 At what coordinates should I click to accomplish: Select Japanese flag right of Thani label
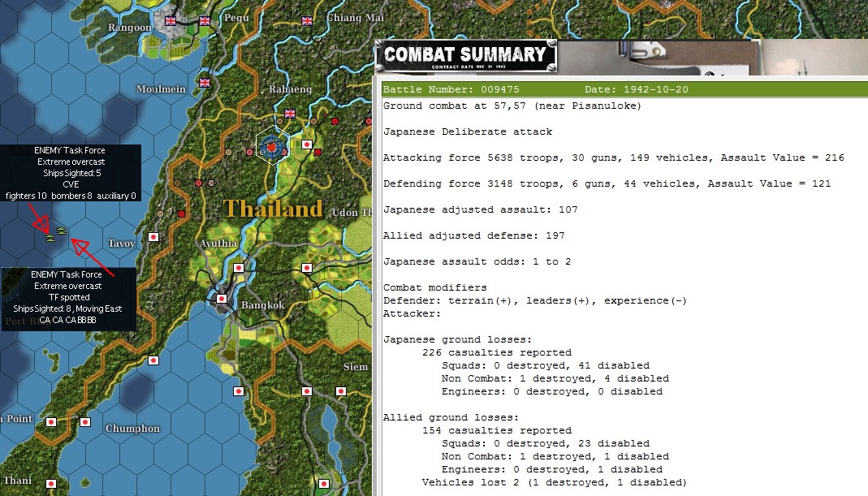(x=51, y=484)
